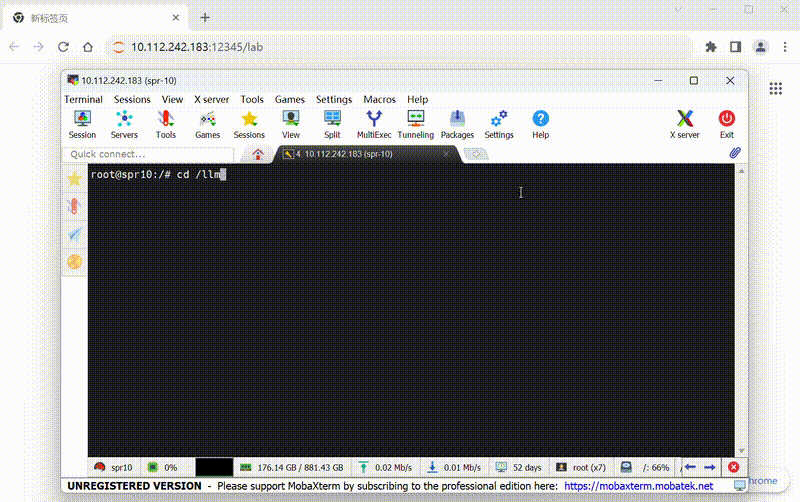Click the spr10 hostname status entry

click(x=115, y=467)
